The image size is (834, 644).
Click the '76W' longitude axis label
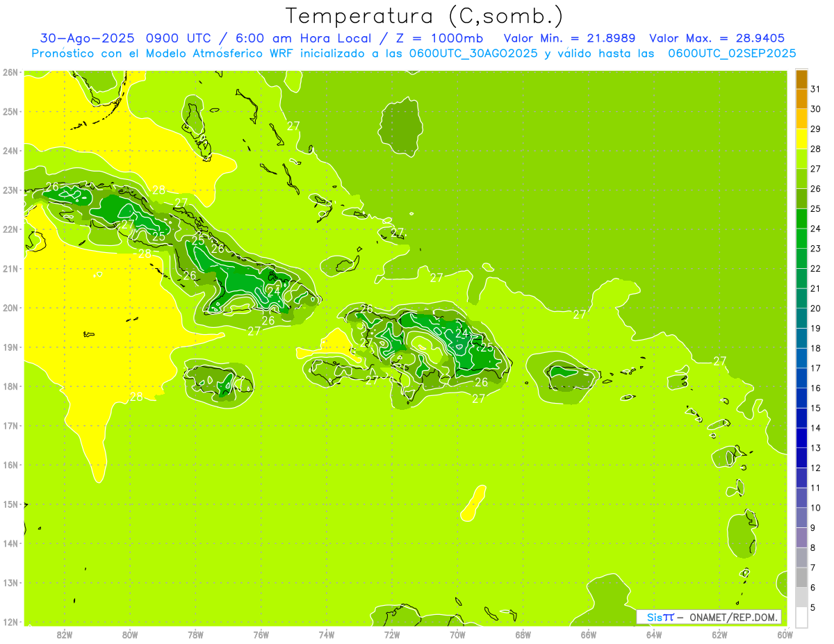point(261,634)
